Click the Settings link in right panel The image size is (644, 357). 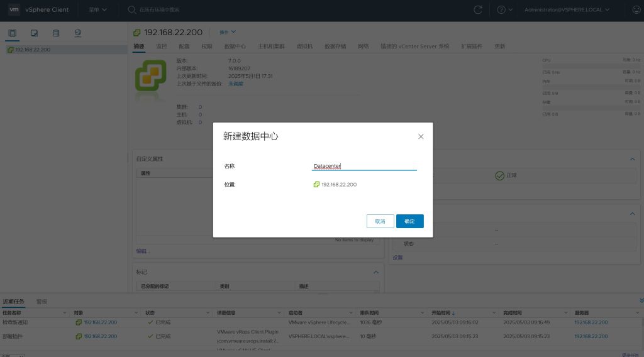tap(397, 258)
